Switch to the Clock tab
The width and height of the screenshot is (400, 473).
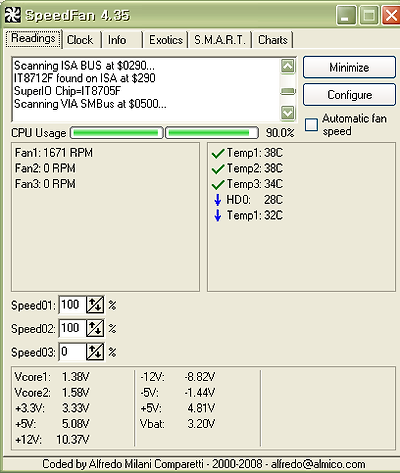click(x=80, y=40)
